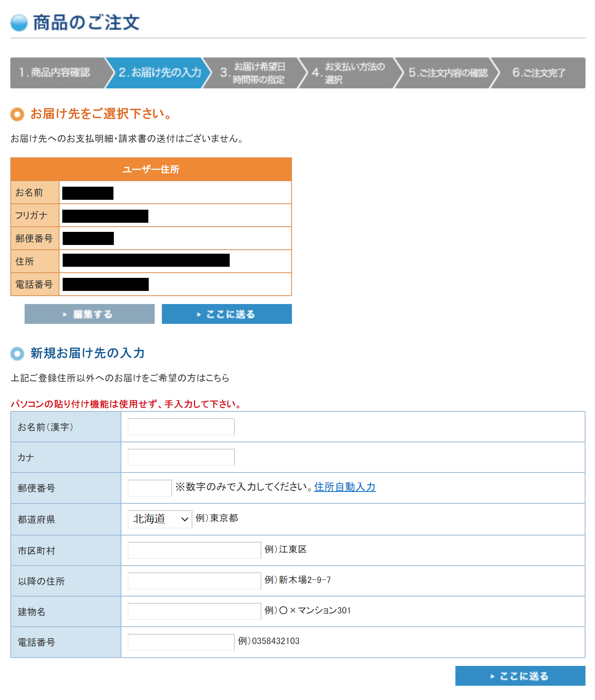Click the 例）東京都 example text
The image size is (595, 700).
[217, 518]
